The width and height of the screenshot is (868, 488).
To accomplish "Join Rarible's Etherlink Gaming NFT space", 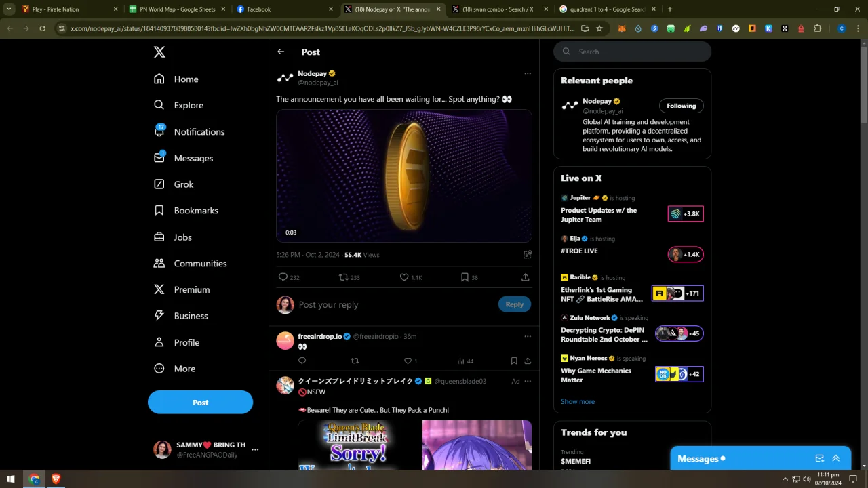I will 677,293.
